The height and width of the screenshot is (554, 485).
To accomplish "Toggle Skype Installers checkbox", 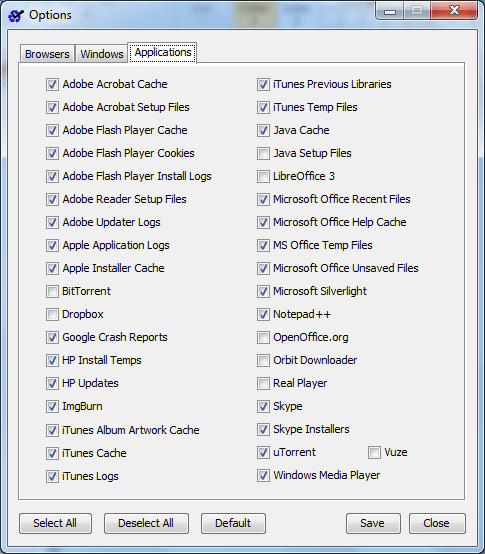I will point(263,430).
